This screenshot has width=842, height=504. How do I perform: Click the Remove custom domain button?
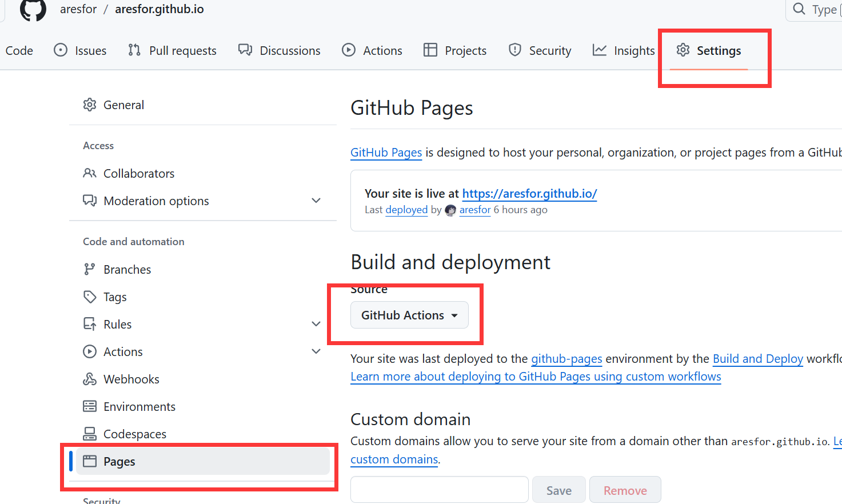point(625,490)
